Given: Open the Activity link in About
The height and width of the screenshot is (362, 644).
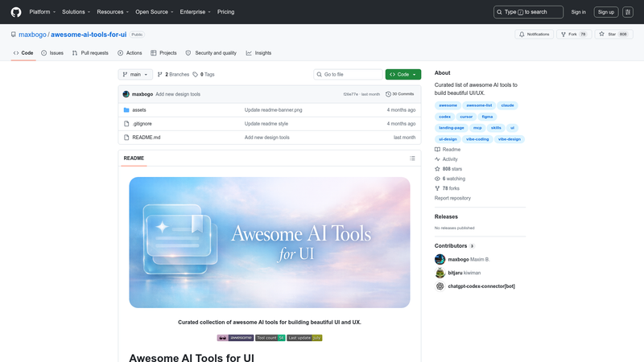Looking at the screenshot, I should click(446, 159).
